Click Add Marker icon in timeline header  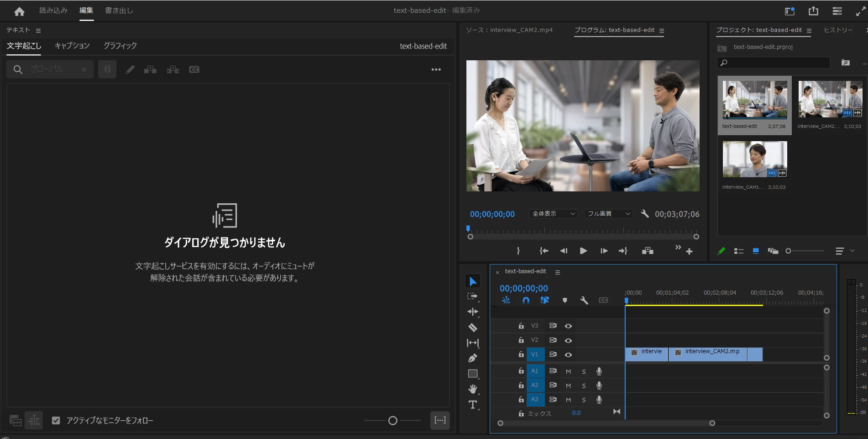[x=565, y=300]
